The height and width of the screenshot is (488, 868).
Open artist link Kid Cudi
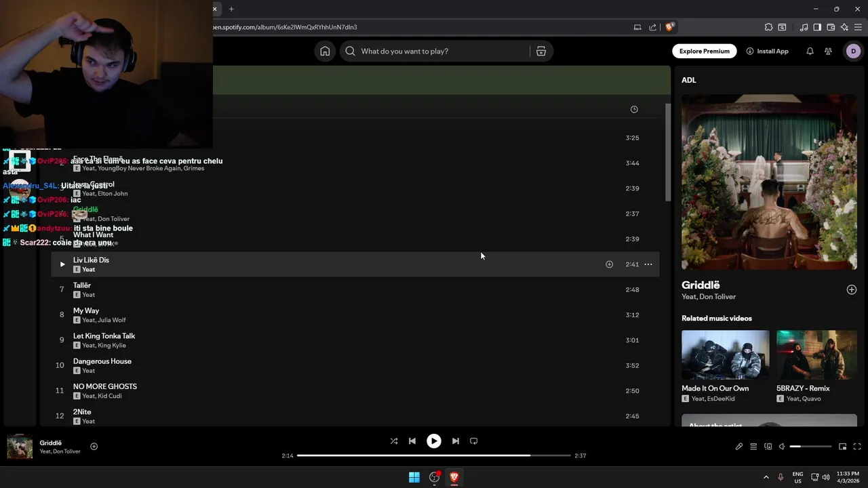click(x=110, y=396)
